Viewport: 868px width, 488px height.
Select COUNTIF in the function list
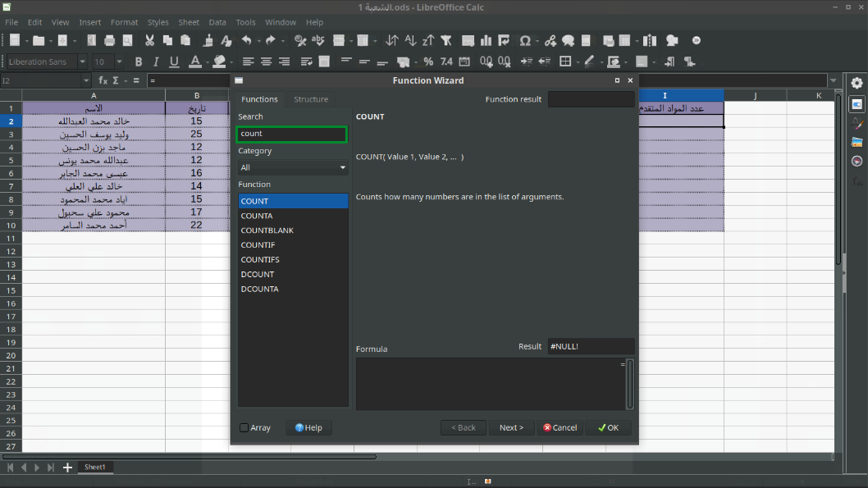[x=258, y=244]
